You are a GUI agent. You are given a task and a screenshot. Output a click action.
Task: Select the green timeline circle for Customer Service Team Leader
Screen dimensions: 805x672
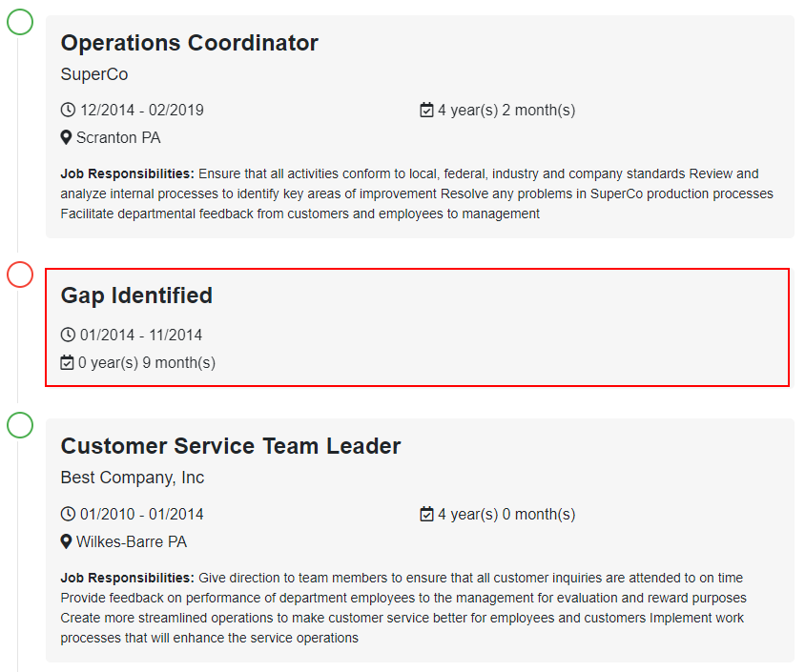point(20,425)
